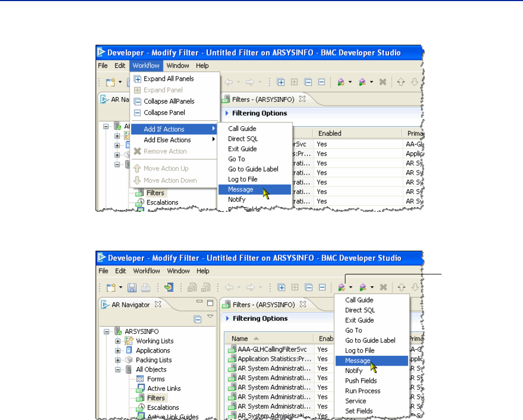Expand Working Lists tree node
The height and width of the screenshot is (420, 523).
(118, 341)
